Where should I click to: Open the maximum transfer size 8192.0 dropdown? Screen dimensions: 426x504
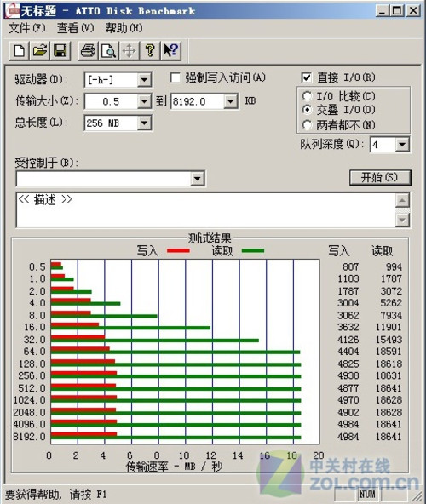pyautogui.click(x=230, y=101)
